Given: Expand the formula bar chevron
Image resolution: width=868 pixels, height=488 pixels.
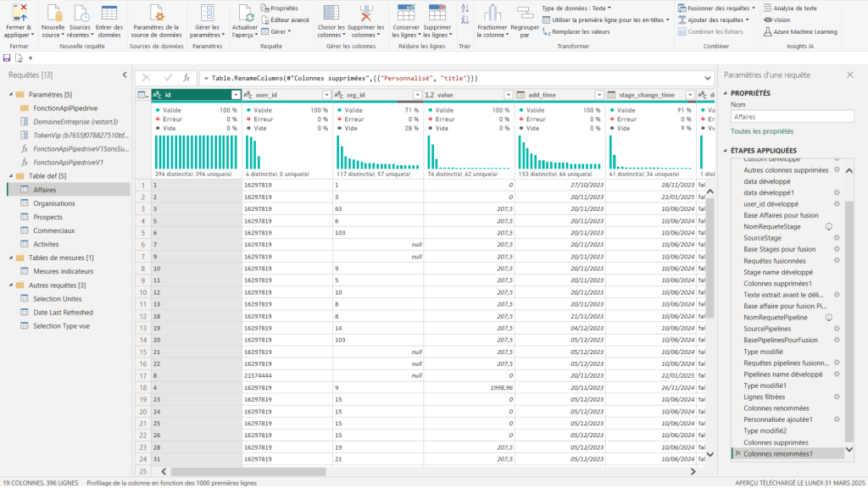Looking at the screenshot, I should 708,78.
